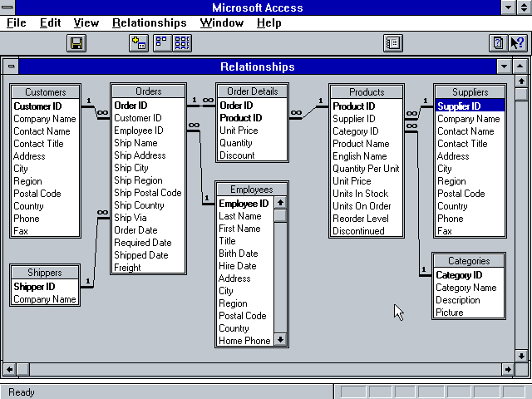
Task: Open the File menu
Action: (x=17, y=22)
